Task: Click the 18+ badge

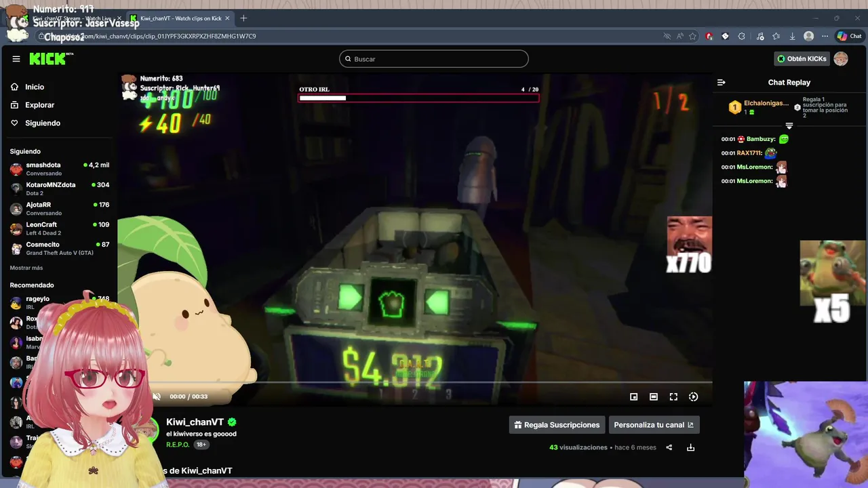Action: tap(201, 445)
